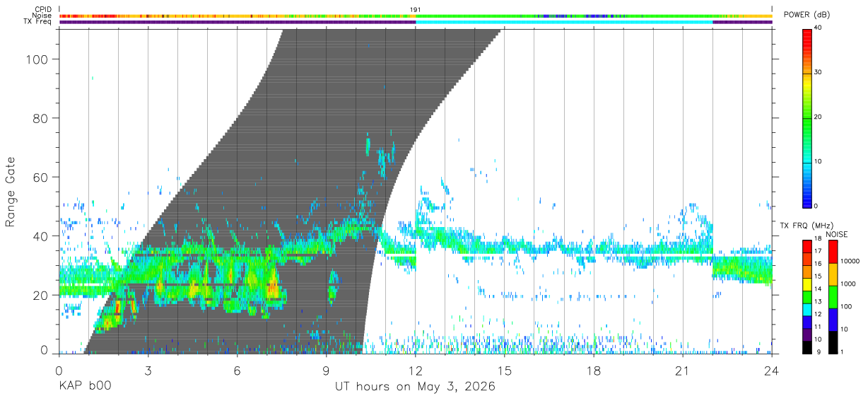Screen dimensions: 868x401
Task: Select the Noise row label
Action: [43, 16]
